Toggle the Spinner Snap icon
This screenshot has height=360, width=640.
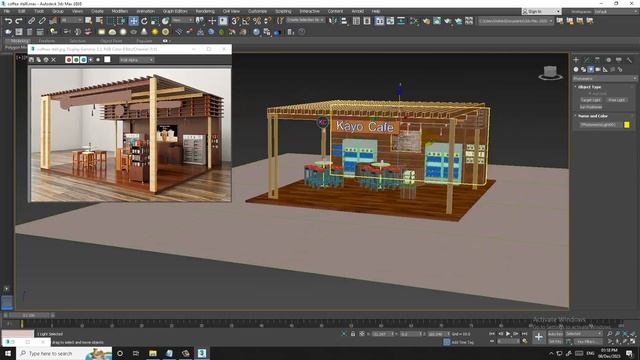click(267, 20)
